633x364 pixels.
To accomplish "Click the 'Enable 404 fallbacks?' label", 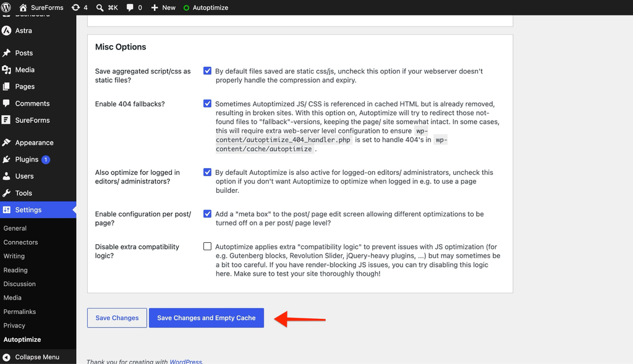I will tap(130, 104).
